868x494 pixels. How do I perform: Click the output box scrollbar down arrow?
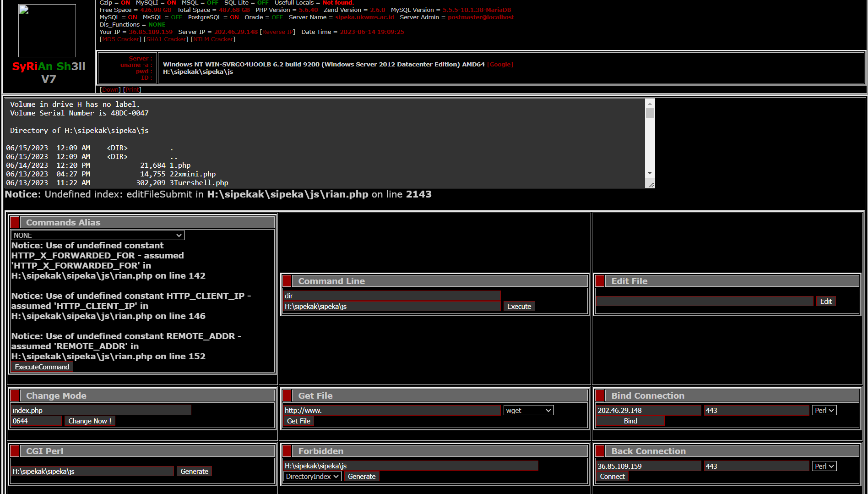tap(650, 173)
